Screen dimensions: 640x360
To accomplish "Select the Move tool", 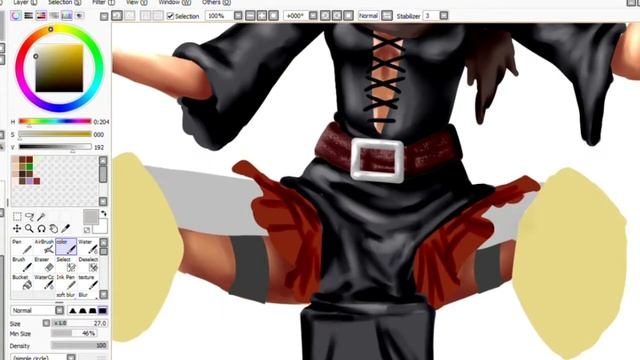I will tap(17, 228).
